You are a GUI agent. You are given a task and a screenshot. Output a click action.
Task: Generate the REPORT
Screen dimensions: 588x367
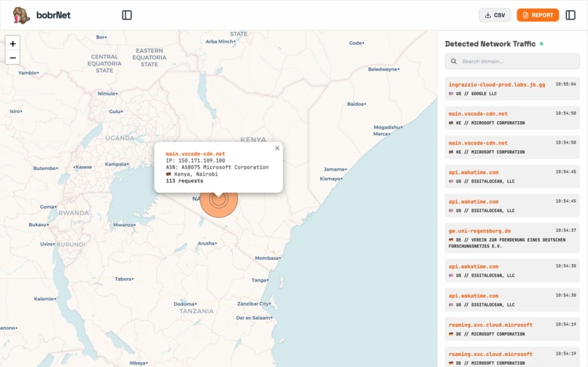(538, 15)
